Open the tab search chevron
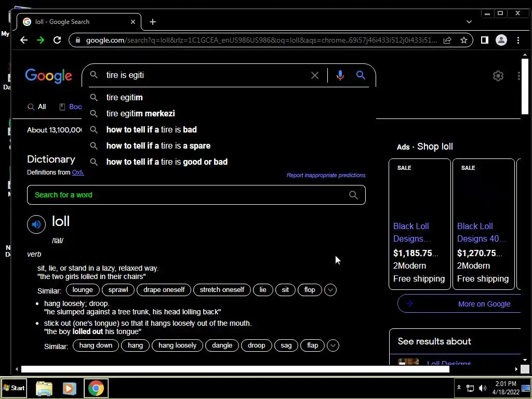 pyautogui.click(x=469, y=22)
